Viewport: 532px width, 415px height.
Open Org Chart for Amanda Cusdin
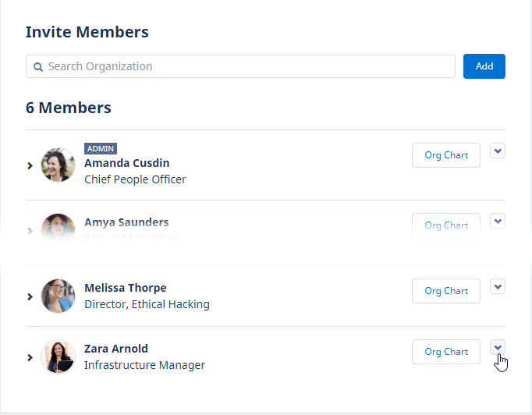coord(446,155)
